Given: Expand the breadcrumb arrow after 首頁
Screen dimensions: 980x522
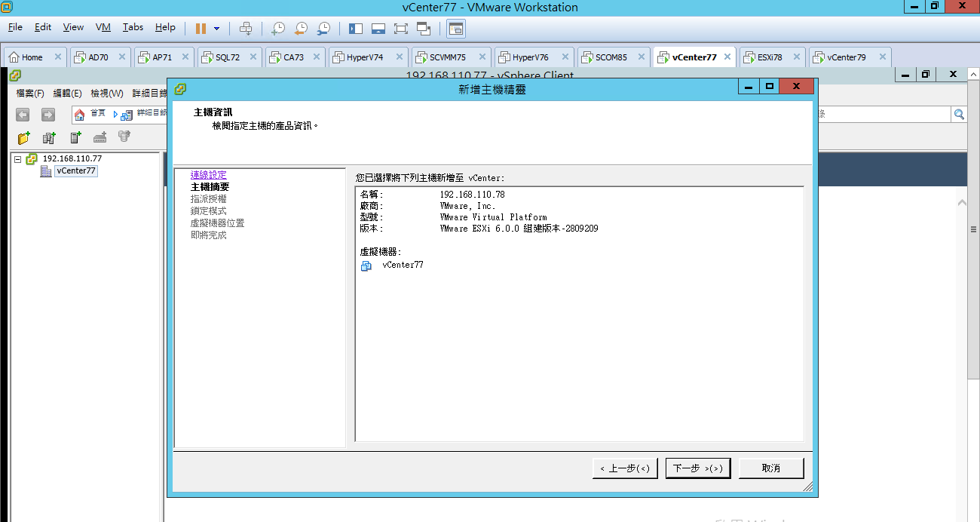Looking at the screenshot, I should pyautogui.click(x=115, y=115).
